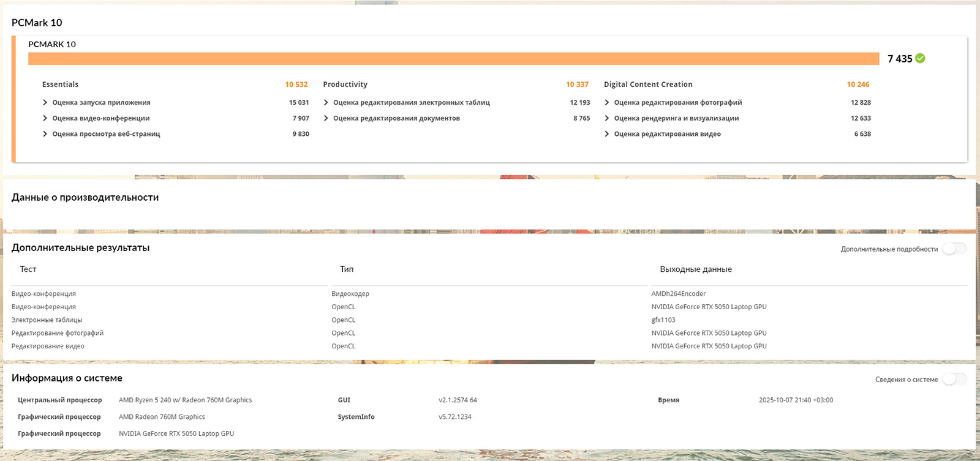The image size is (980, 461).
Task: Click the Digital Content Creation heading
Action: tap(648, 84)
